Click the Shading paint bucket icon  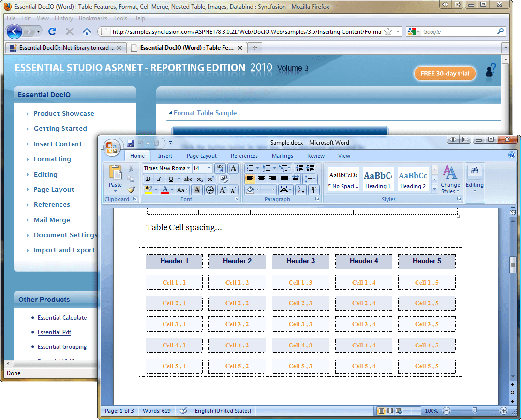[250, 190]
